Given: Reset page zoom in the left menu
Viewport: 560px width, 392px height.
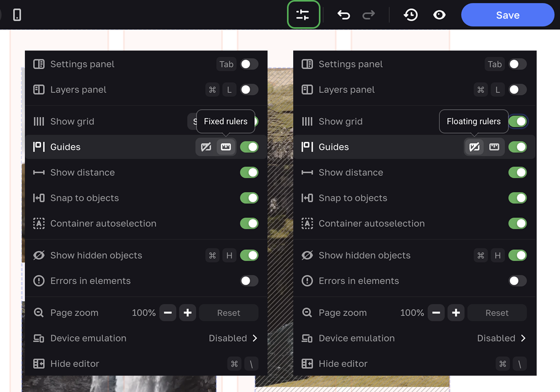Looking at the screenshot, I should pyautogui.click(x=229, y=313).
